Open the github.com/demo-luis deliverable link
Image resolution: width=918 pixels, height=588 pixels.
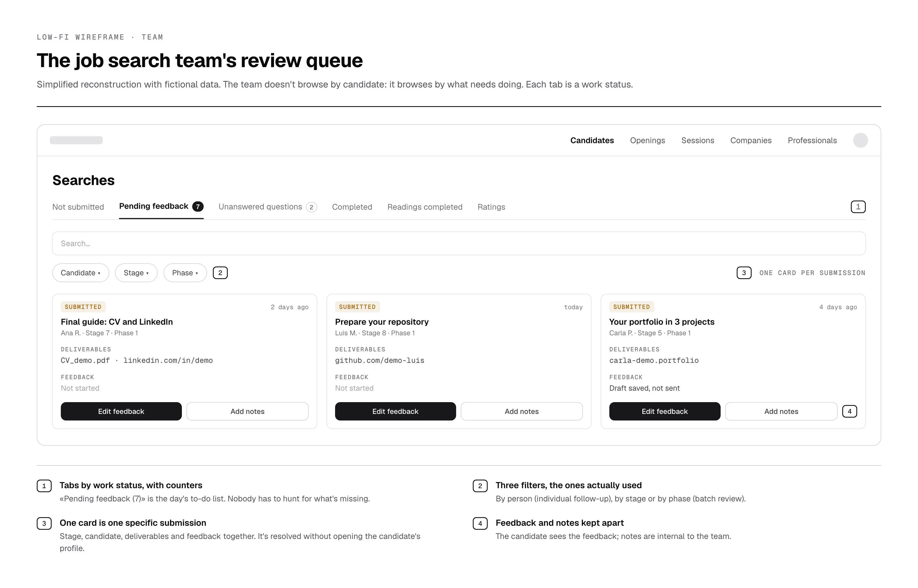point(380,360)
